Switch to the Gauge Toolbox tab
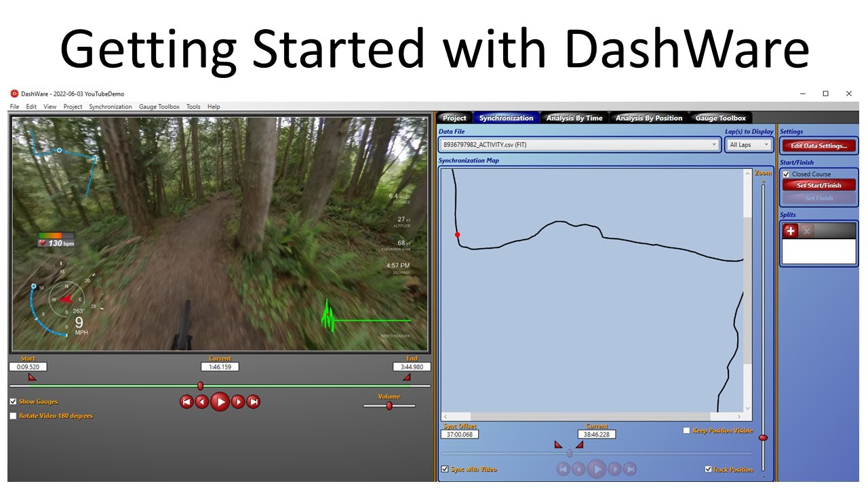The height and width of the screenshot is (488, 868). pos(720,118)
